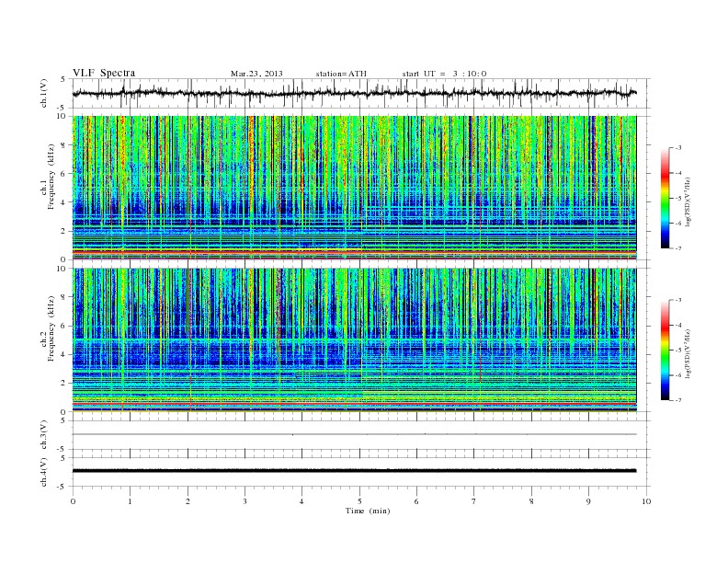Click the 'ch.3(V)' axis label
The image size is (728, 563).
coord(43,435)
